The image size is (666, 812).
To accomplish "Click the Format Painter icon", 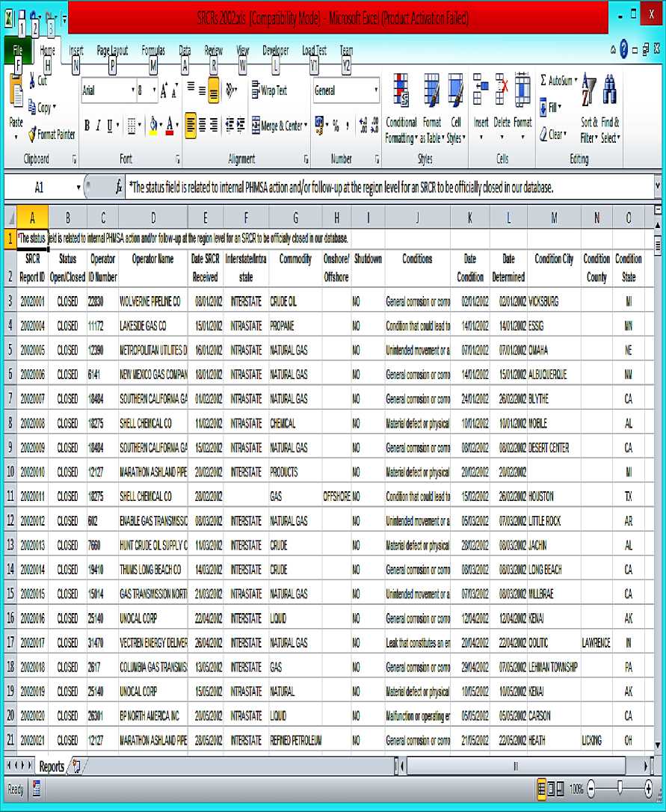I will click(x=32, y=135).
